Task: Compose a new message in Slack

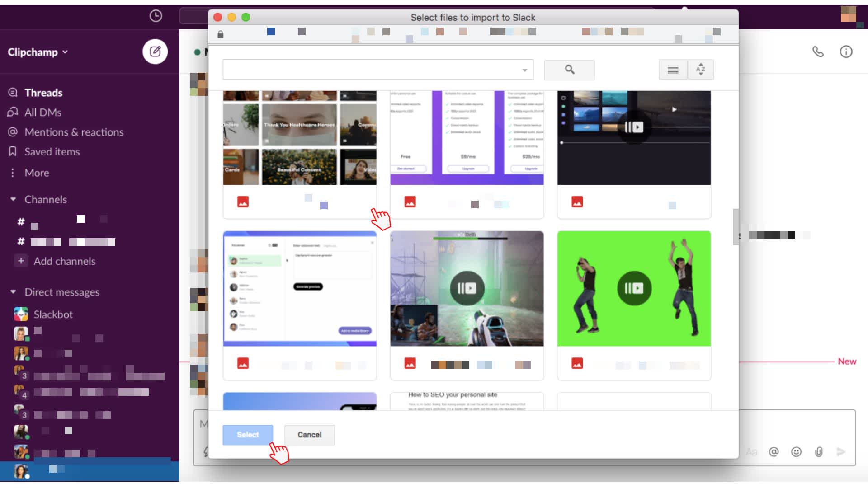Action: click(155, 52)
